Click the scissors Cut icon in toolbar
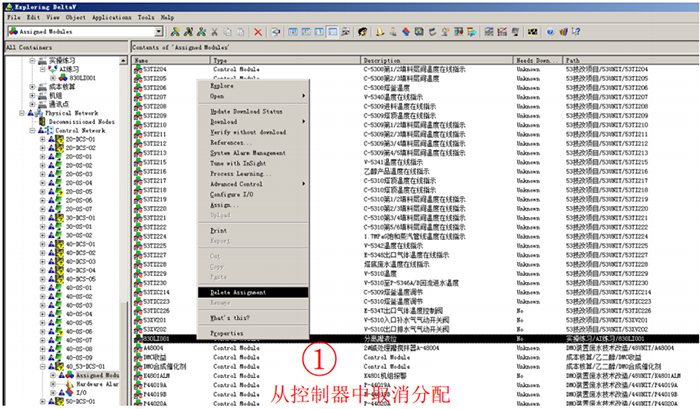700x409 pixels. point(215,33)
